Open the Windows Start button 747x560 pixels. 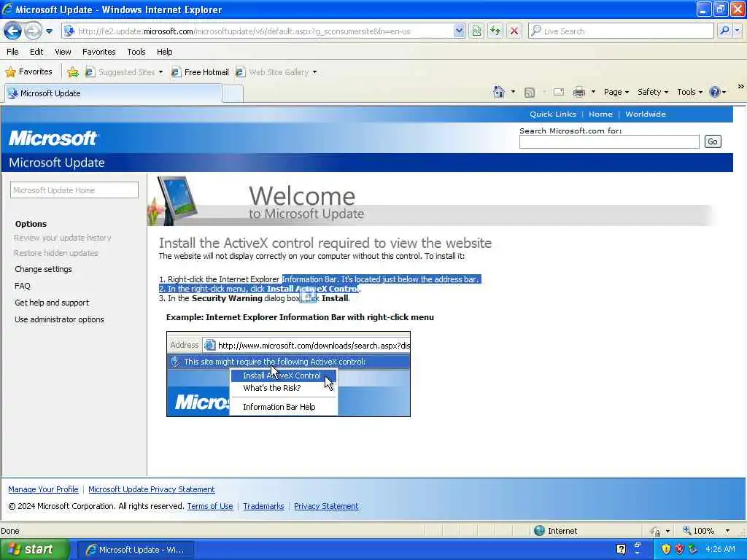(x=34, y=550)
